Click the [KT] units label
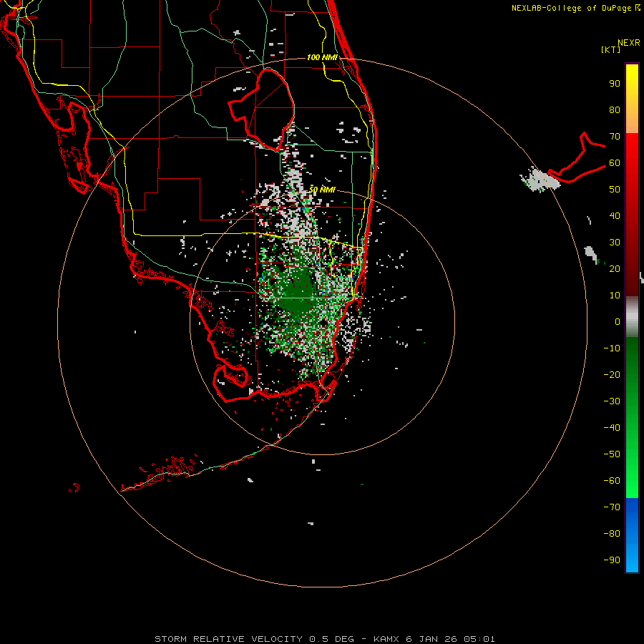Screen dimensions: 644x644 tap(611, 49)
